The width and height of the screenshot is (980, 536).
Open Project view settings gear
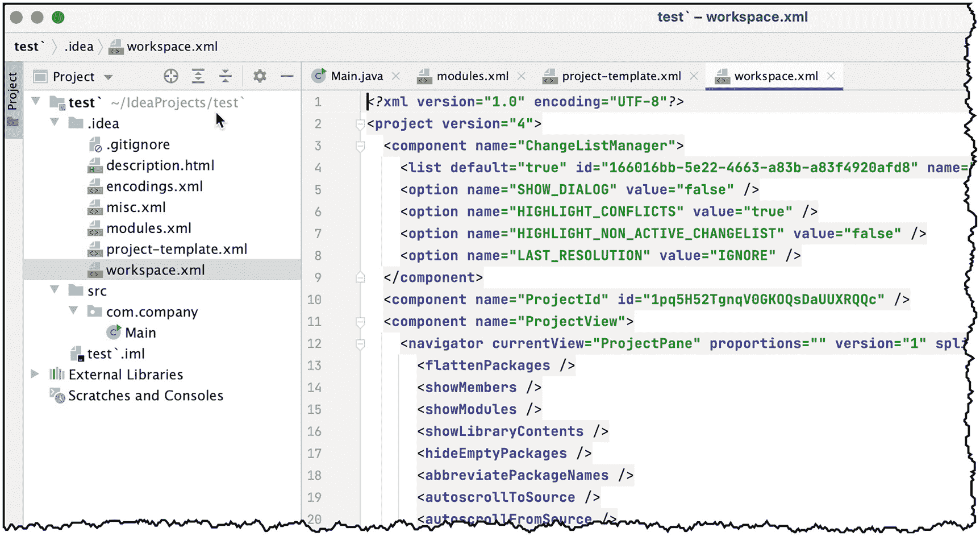coord(260,76)
